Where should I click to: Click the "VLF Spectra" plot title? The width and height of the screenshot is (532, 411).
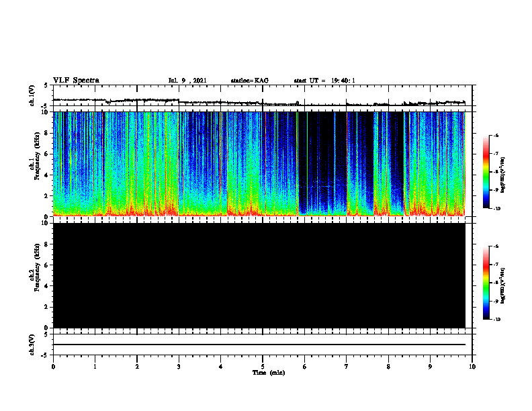click(x=76, y=81)
